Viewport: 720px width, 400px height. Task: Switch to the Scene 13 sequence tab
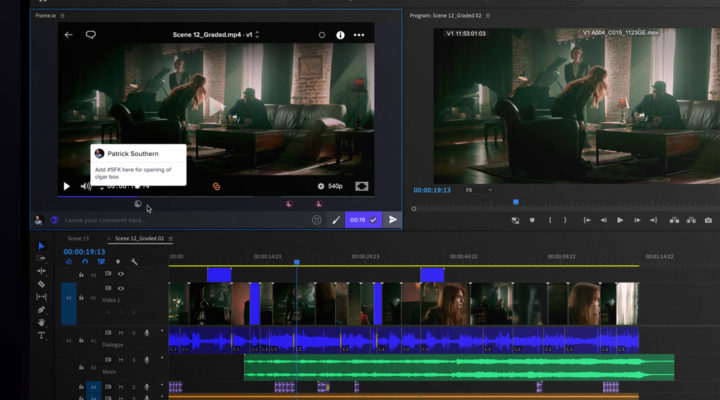tap(78, 238)
